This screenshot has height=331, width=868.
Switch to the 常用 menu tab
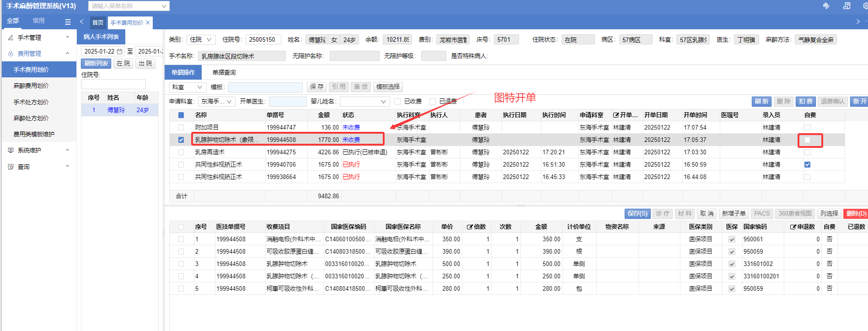pos(39,21)
